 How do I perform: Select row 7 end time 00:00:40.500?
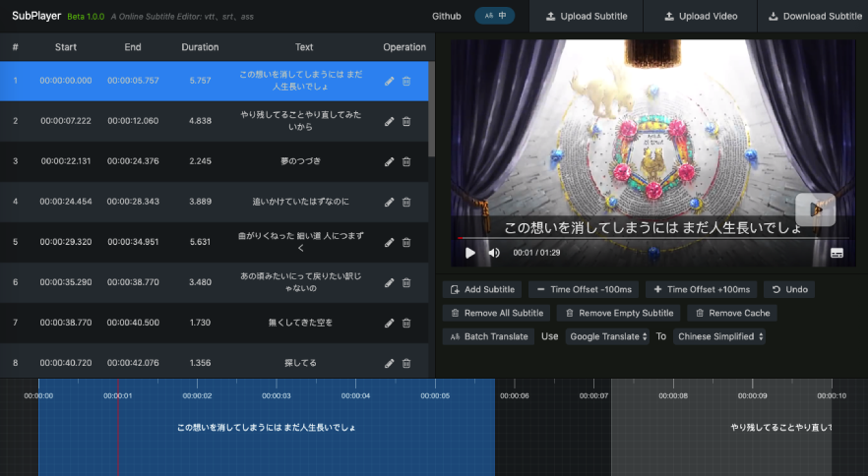(133, 323)
